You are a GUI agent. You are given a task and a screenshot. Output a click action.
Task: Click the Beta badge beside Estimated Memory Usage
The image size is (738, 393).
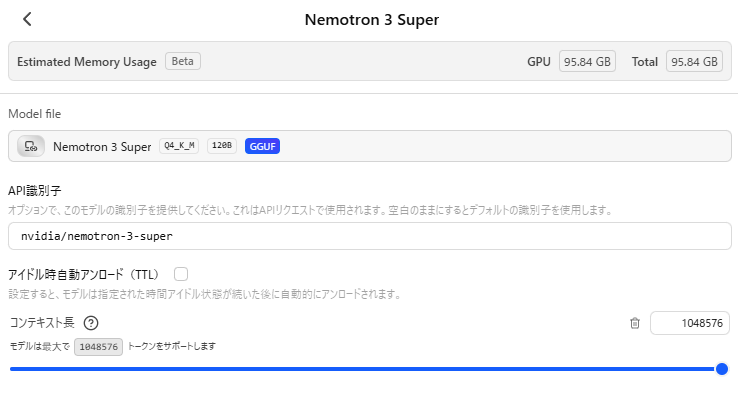(x=183, y=61)
